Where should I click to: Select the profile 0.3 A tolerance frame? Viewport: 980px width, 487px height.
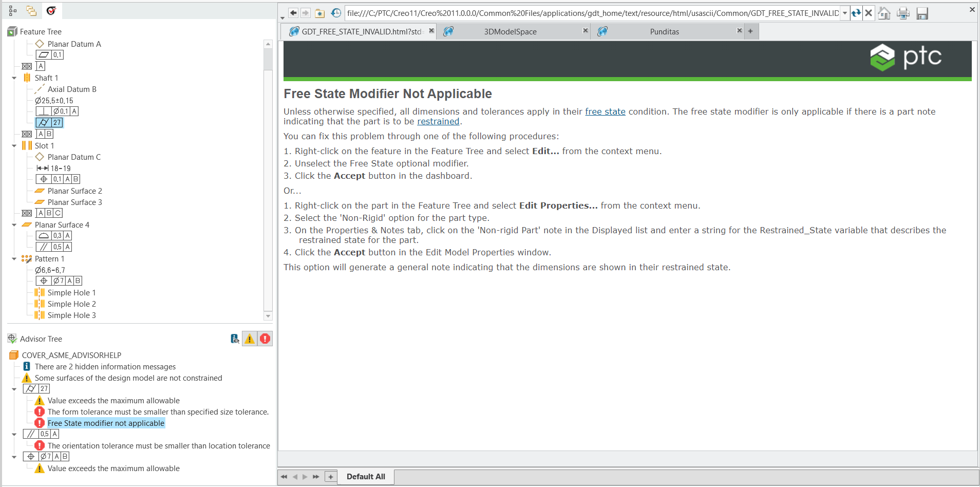tap(54, 235)
